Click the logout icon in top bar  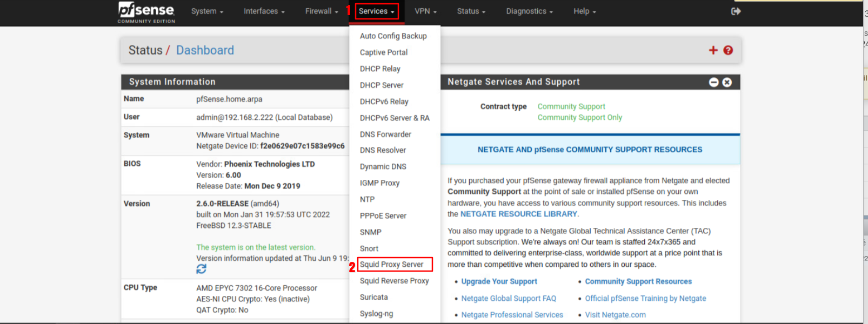click(736, 11)
